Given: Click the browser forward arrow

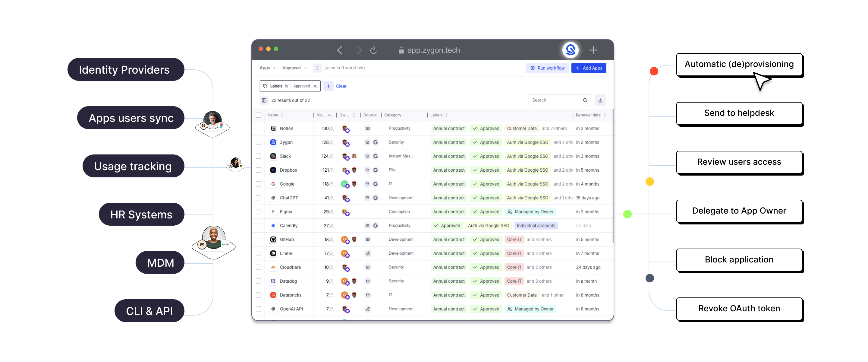Looking at the screenshot, I should pos(359,50).
